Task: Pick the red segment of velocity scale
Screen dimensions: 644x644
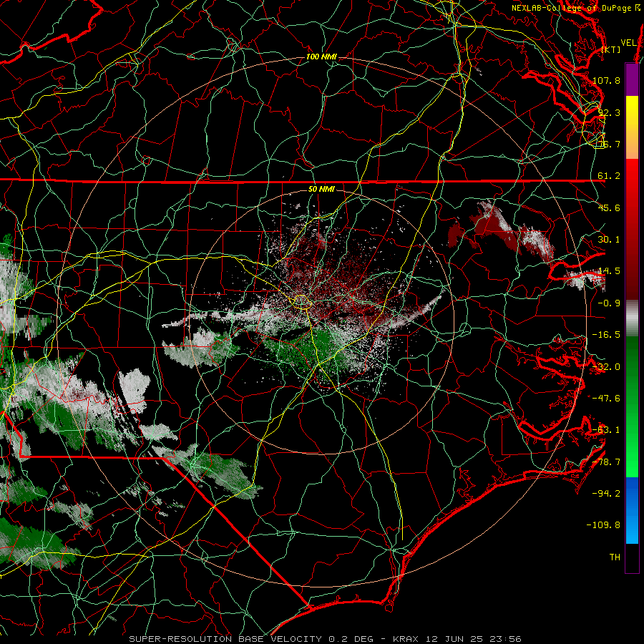Action: click(632, 229)
